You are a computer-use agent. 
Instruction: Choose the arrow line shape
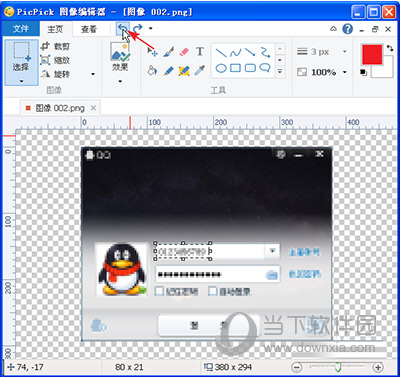point(250,53)
